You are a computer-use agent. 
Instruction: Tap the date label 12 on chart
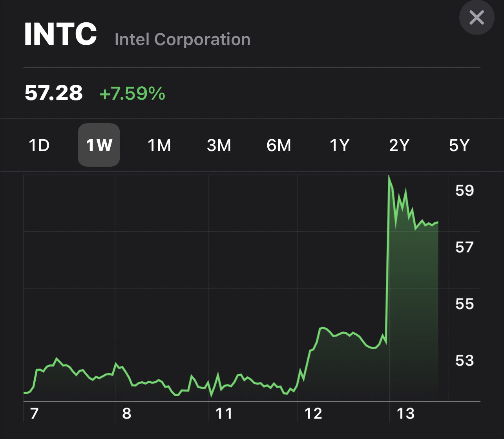coord(313,413)
